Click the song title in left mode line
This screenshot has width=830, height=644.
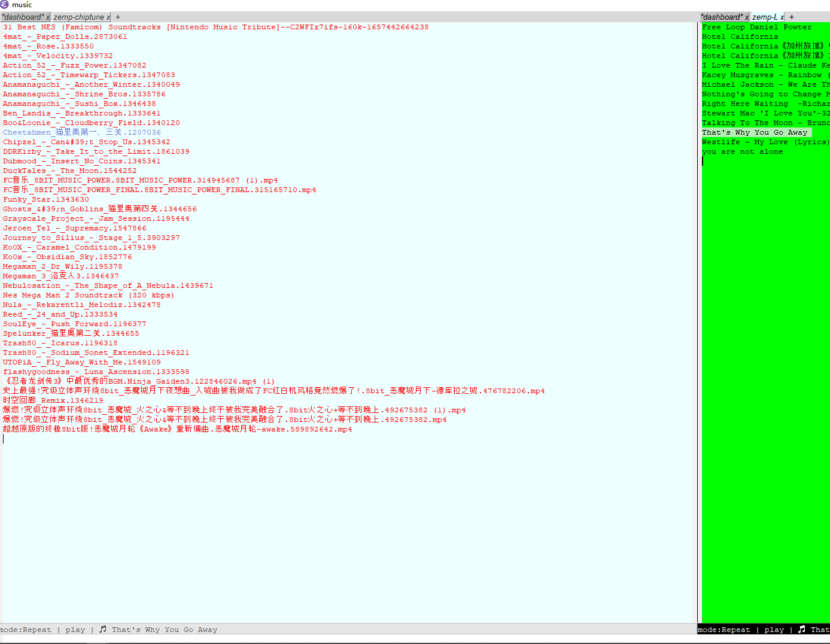pos(165,630)
